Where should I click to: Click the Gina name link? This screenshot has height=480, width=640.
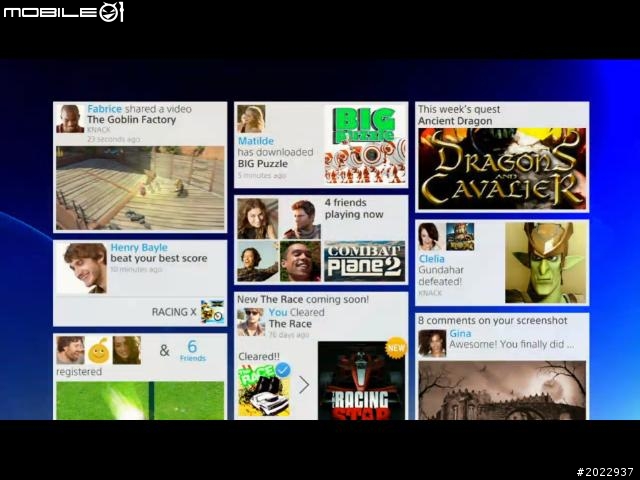click(x=460, y=333)
